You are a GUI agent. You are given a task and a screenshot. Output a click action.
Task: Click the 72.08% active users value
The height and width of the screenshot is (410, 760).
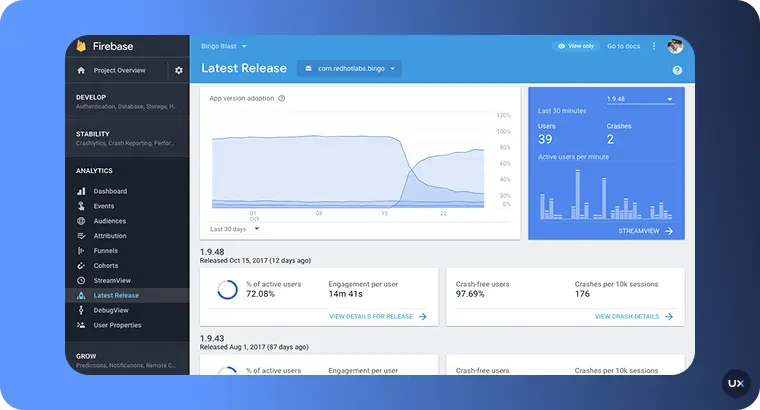tap(260, 294)
